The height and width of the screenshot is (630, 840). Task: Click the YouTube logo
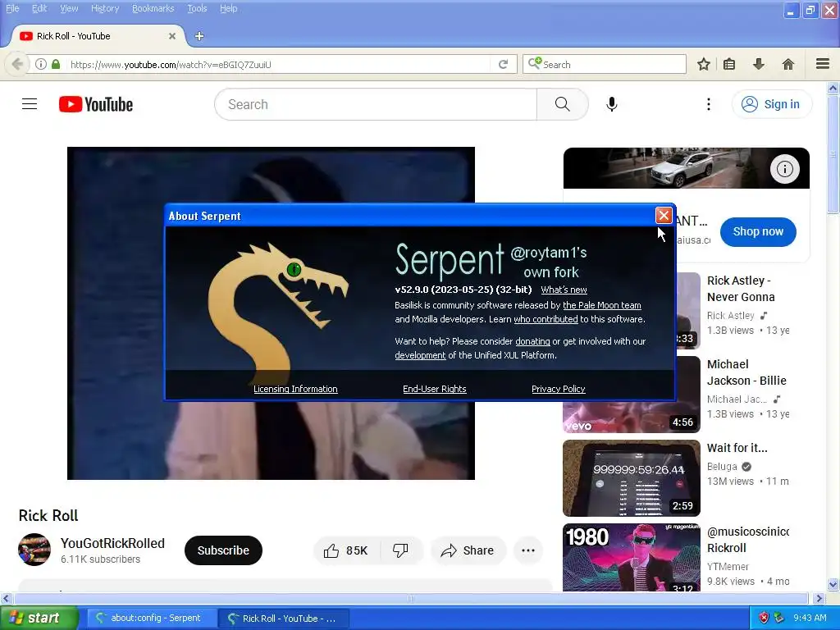point(96,104)
